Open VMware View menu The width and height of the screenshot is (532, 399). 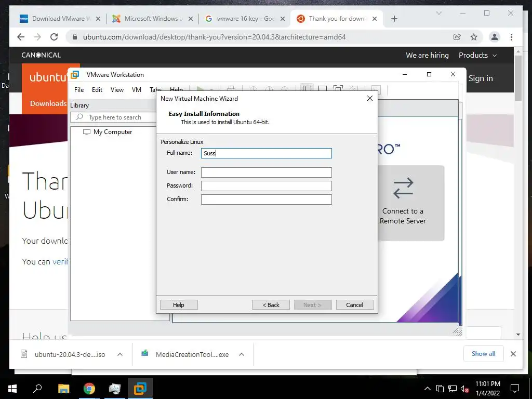coord(117,89)
